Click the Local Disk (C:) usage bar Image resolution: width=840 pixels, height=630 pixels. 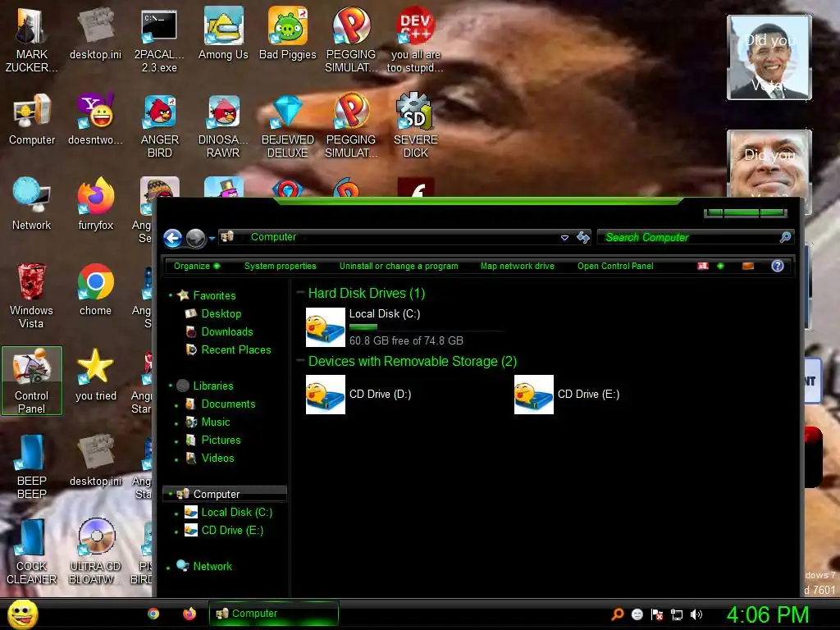(x=427, y=326)
